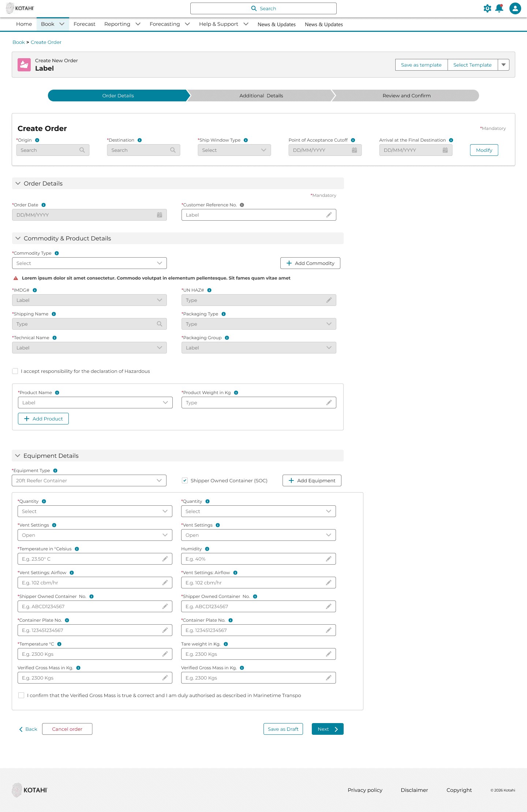Click the Save as Draft button
The width and height of the screenshot is (527, 812).
tap(283, 729)
